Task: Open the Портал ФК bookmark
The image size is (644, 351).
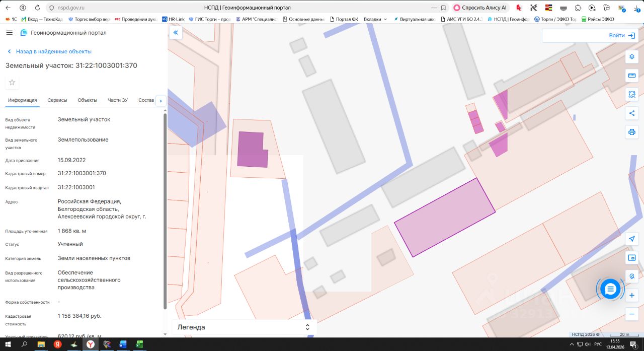Action: click(344, 19)
